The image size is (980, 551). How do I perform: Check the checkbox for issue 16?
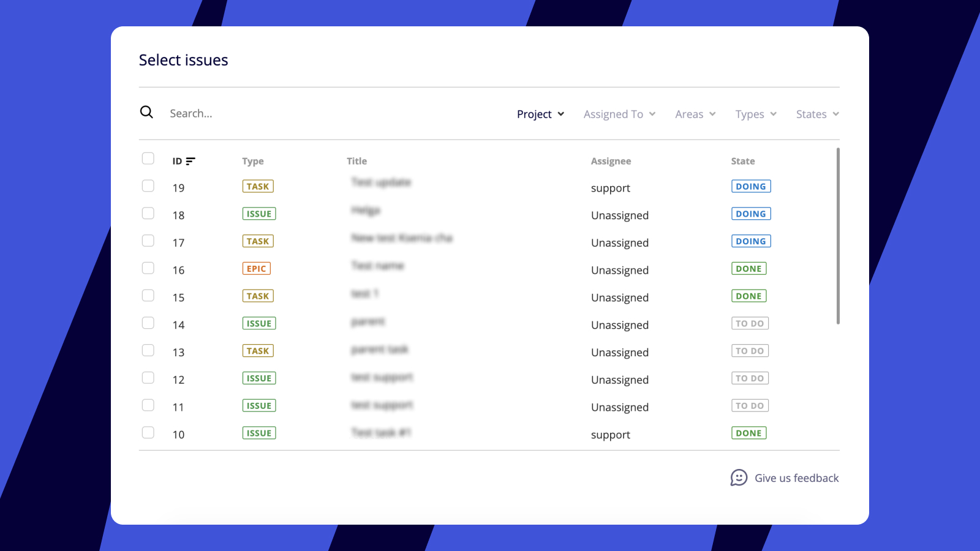click(148, 268)
